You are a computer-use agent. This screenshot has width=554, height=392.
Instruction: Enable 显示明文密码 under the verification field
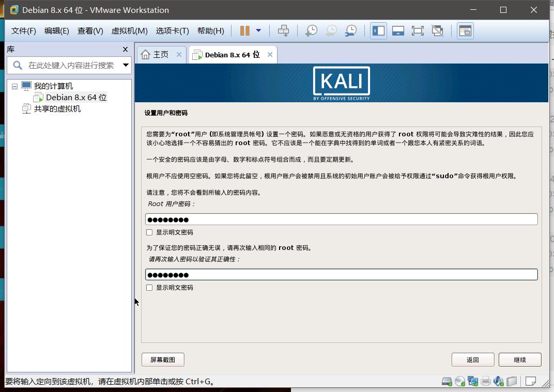149,288
